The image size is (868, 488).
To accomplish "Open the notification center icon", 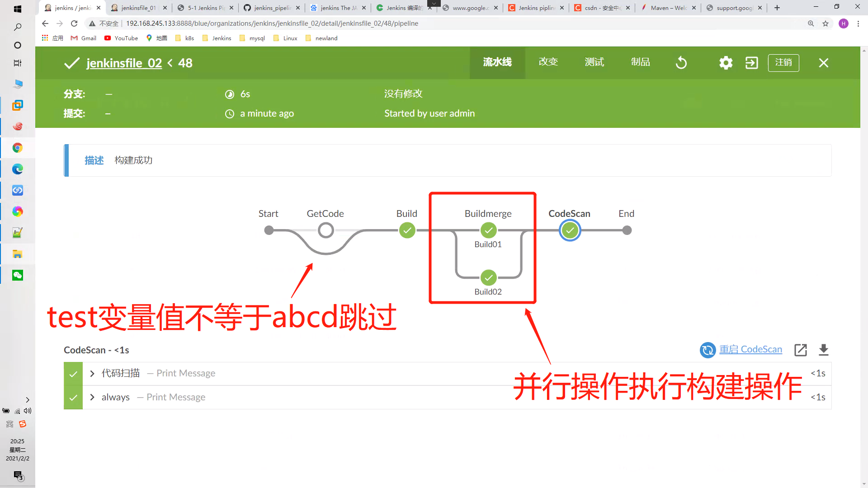I will [18, 475].
